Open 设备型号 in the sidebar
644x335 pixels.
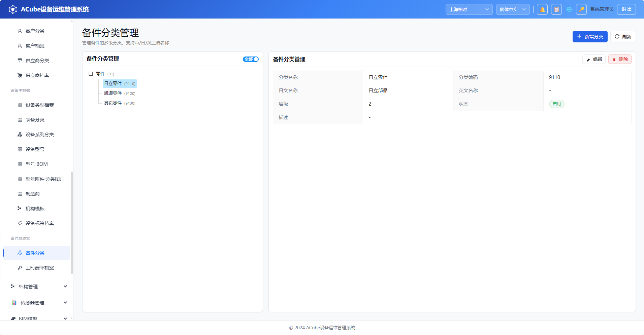tap(36, 149)
